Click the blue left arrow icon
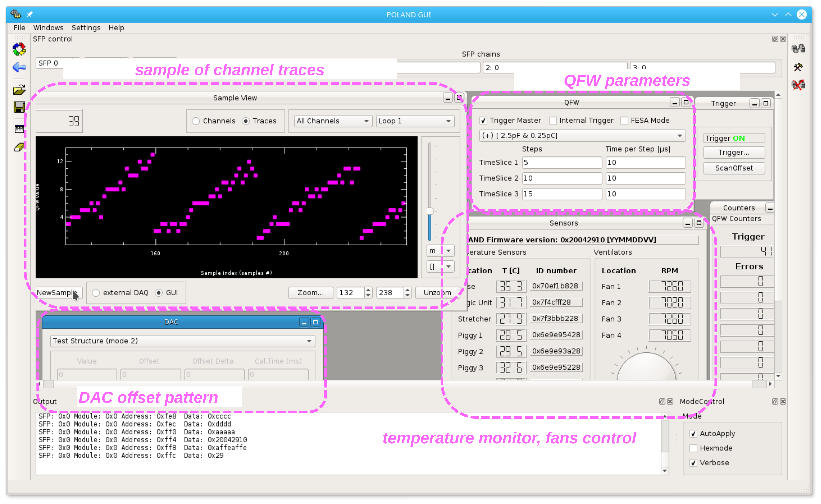The image size is (821, 504). point(19,67)
